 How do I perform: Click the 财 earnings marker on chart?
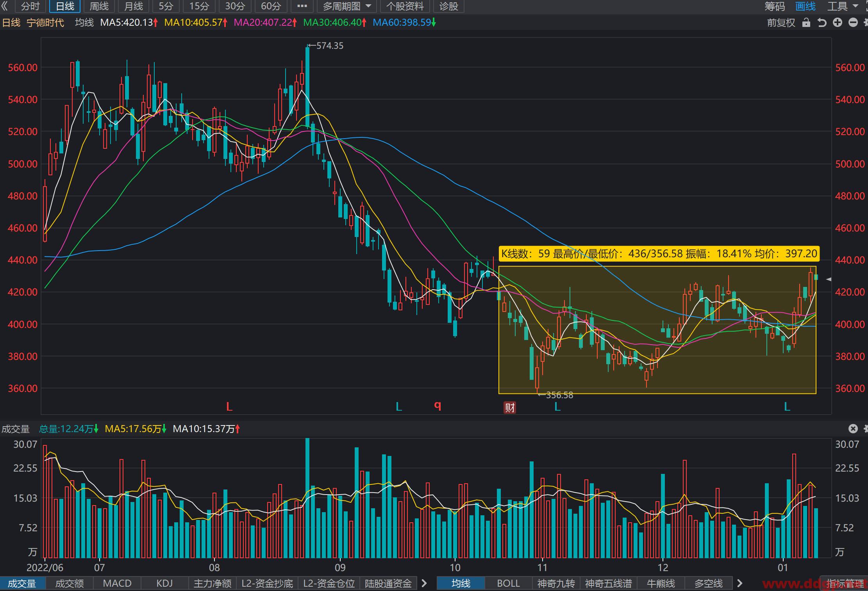(x=509, y=408)
